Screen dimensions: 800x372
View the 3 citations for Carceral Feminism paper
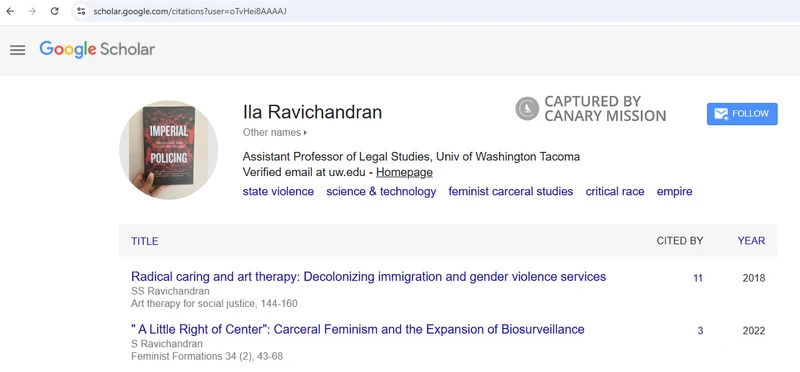tap(700, 331)
